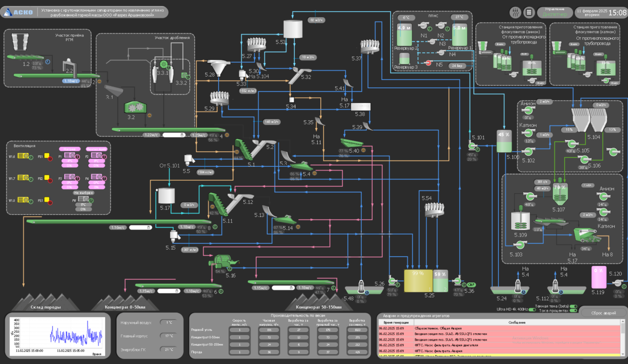Click САР badge next to pump 5.36
The height and width of the screenshot is (364, 628).
tap(471, 285)
